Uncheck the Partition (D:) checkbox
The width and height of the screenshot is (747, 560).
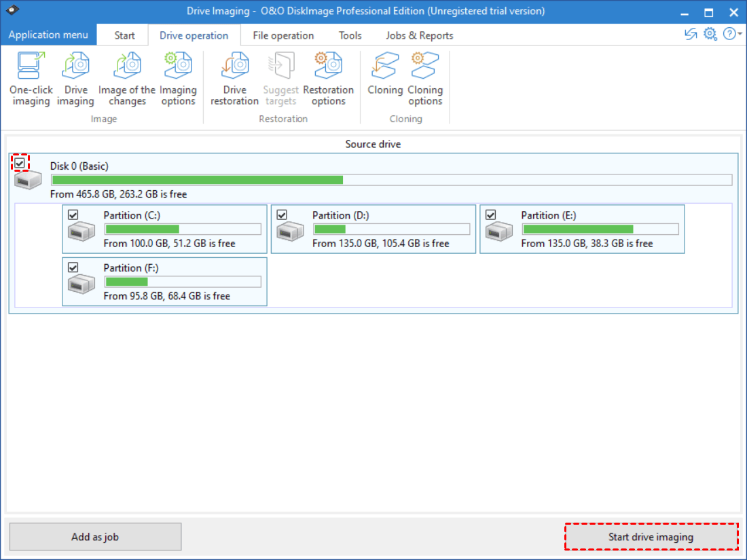[x=282, y=214]
